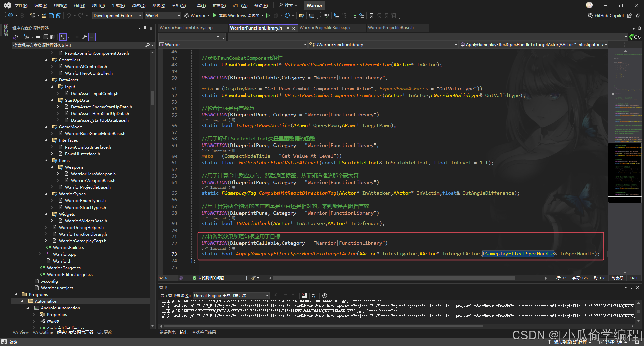The image size is (644, 346).
Task: Open the 工具(T) menu
Action: (x=199, y=5)
